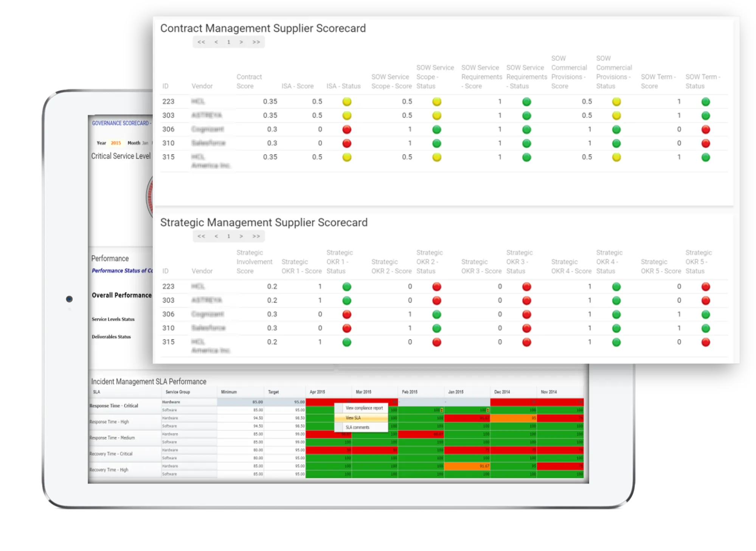Select 'View compliance report' in the context menu
Image resolution: width=756 pixels, height=551 pixels.
364,408
